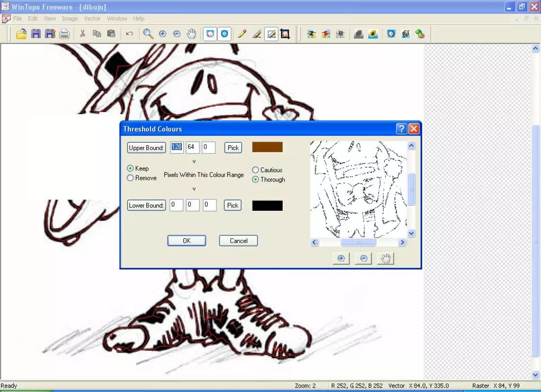Click the red S thinning icon

point(326,34)
